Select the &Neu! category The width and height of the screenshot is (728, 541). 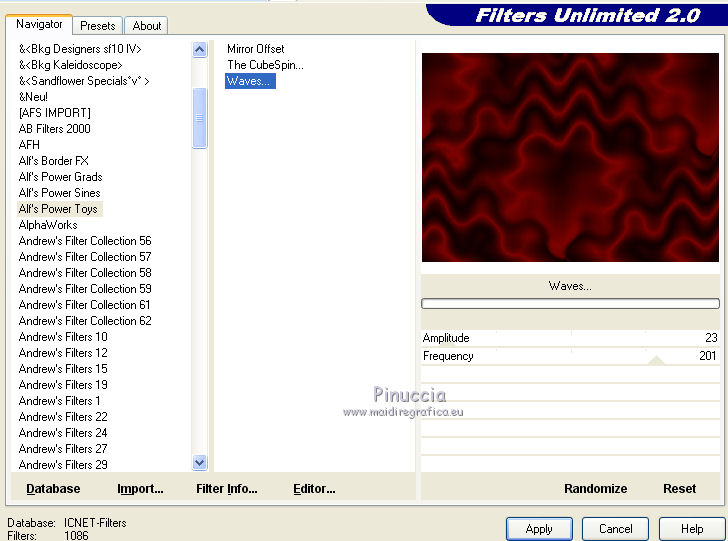point(33,97)
